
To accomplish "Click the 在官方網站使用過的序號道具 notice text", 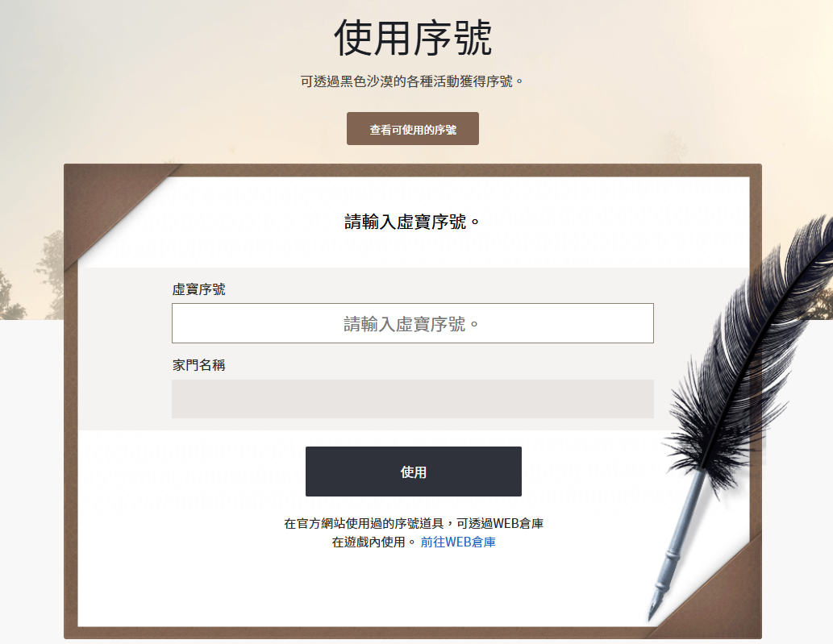I will tap(364, 523).
